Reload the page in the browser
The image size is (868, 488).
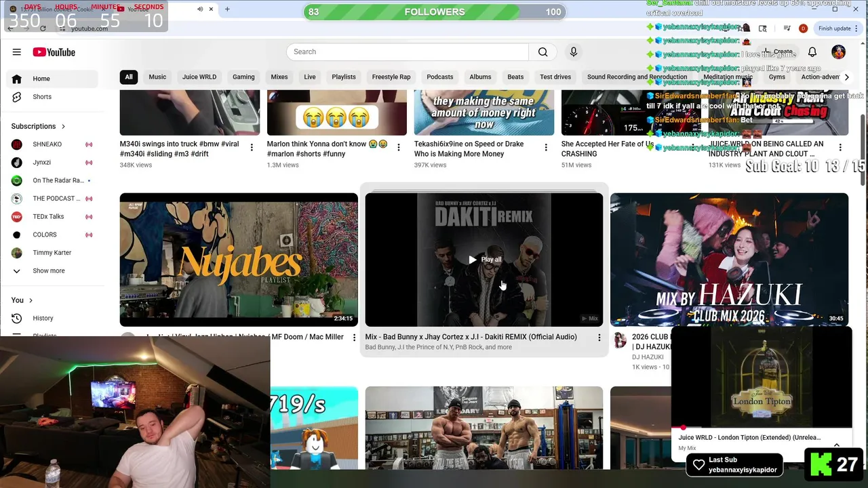click(43, 28)
